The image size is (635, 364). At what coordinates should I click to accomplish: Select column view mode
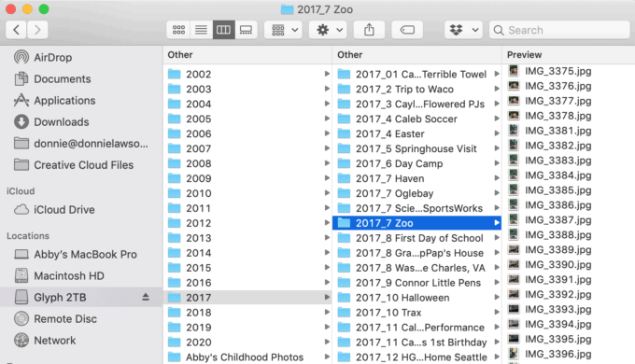(x=223, y=30)
